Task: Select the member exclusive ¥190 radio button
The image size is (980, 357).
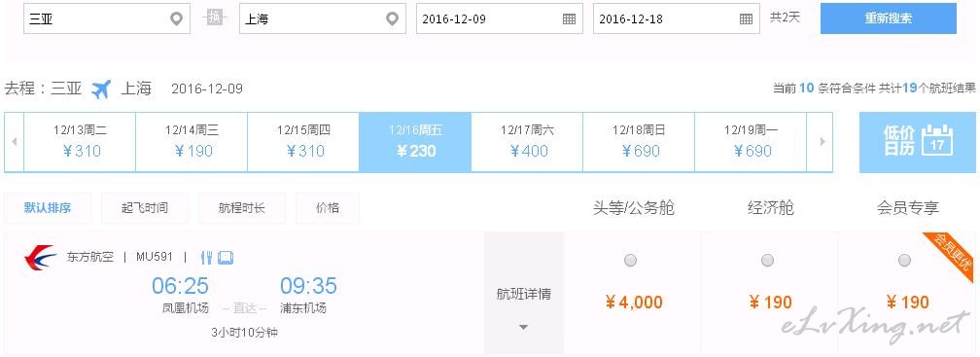Action: coord(904,260)
